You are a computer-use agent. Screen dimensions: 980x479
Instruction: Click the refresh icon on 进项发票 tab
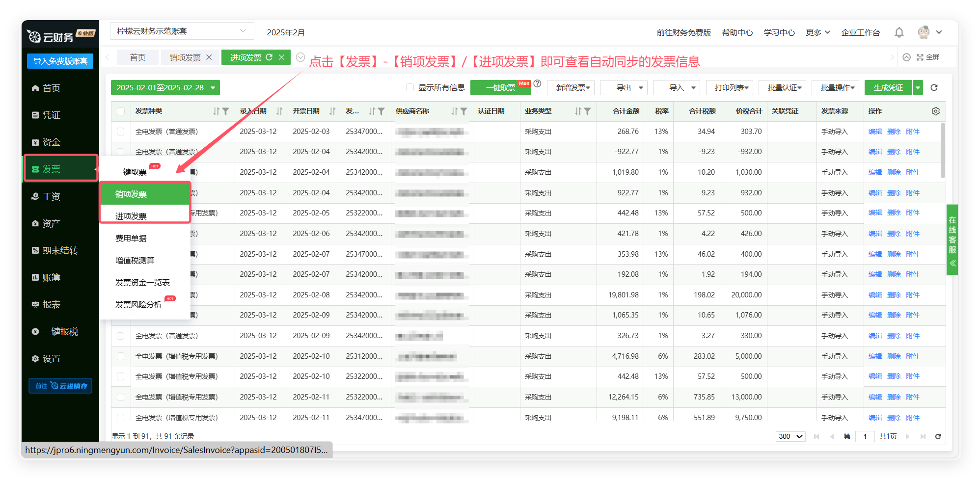(269, 57)
